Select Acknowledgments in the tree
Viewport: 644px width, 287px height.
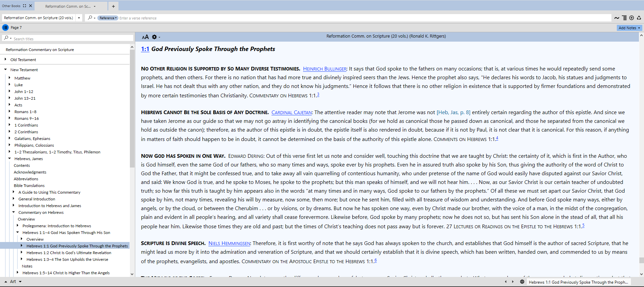click(30, 172)
